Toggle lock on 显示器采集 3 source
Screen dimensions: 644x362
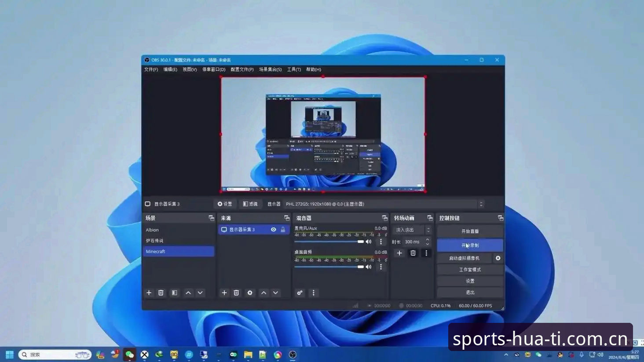tap(283, 230)
